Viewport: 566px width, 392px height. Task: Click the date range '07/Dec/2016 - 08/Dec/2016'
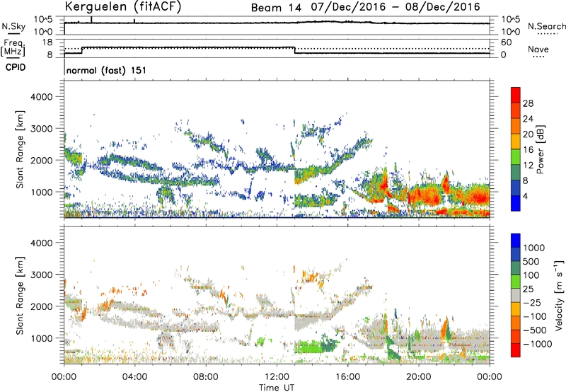(395, 7)
